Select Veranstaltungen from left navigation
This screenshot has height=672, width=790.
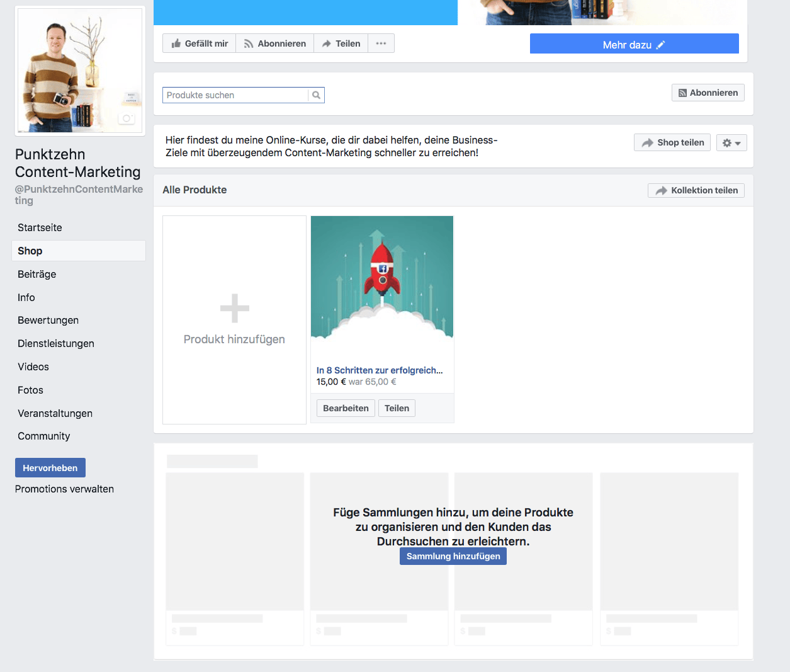tap(55, 413)
